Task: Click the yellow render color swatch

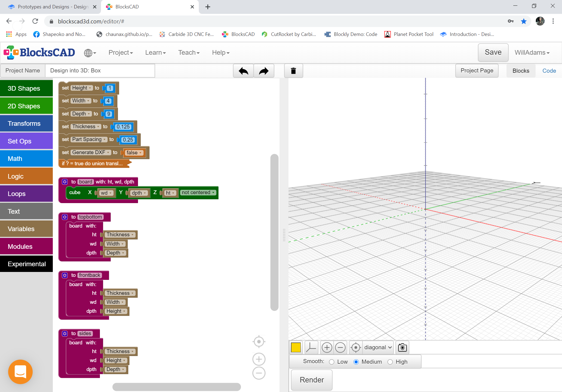Action: click(x=296, y=347)
